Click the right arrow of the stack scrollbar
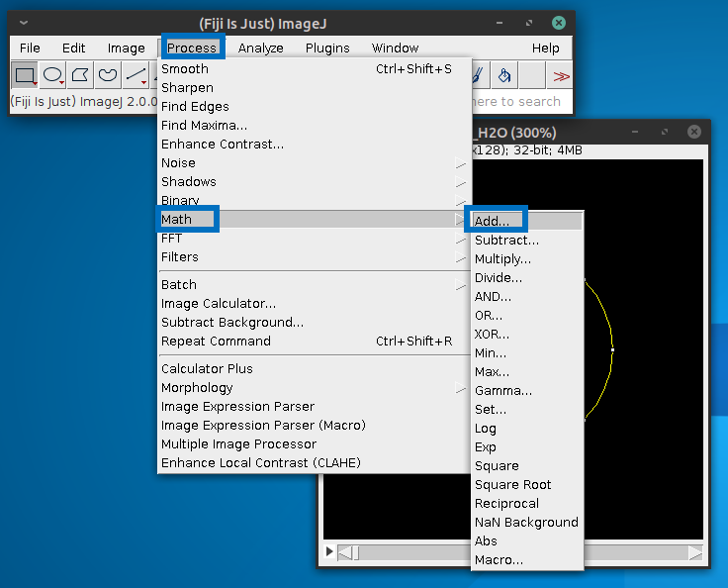728x588 pixels. pos(695,553)
